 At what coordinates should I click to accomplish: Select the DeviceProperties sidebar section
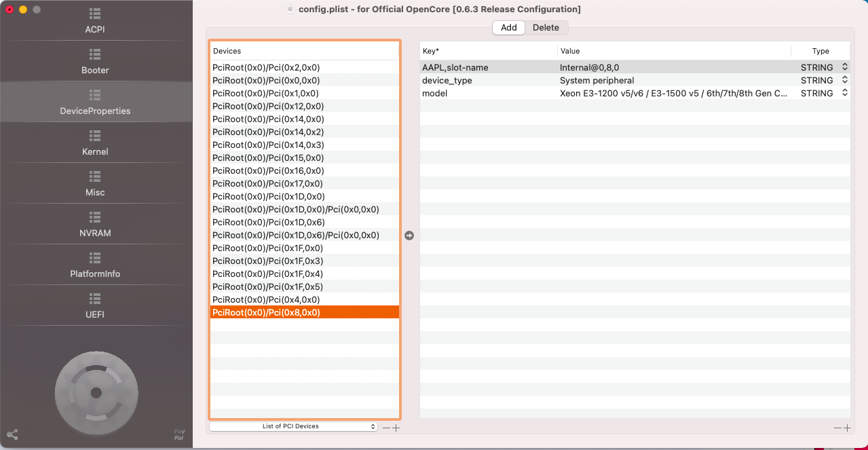click(95, 102)
